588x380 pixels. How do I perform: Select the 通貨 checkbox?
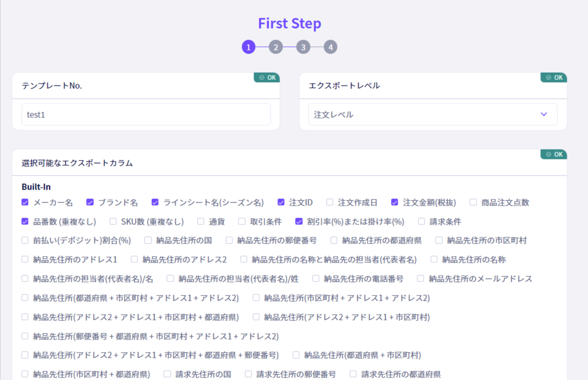pyautogui.click(x=201, y=222)
